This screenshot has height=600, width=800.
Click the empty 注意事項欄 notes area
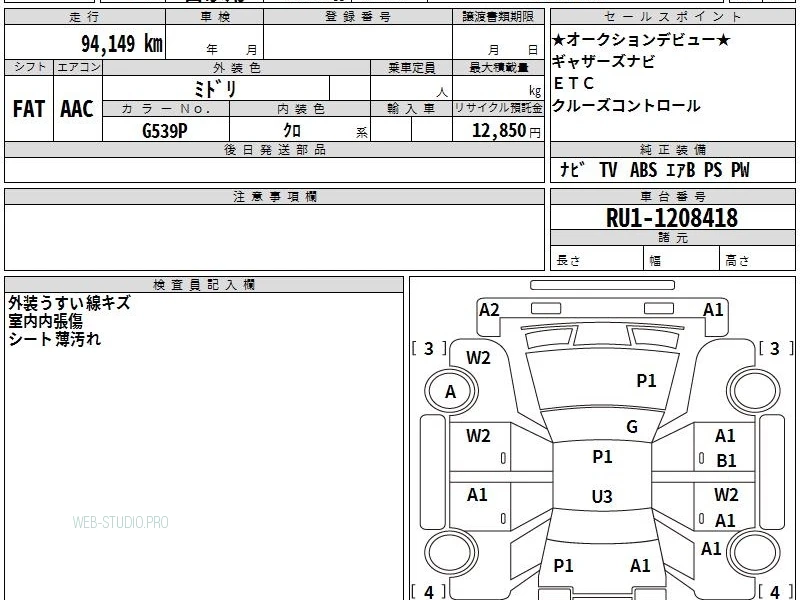pyautogui.click(x=274, y=237)
